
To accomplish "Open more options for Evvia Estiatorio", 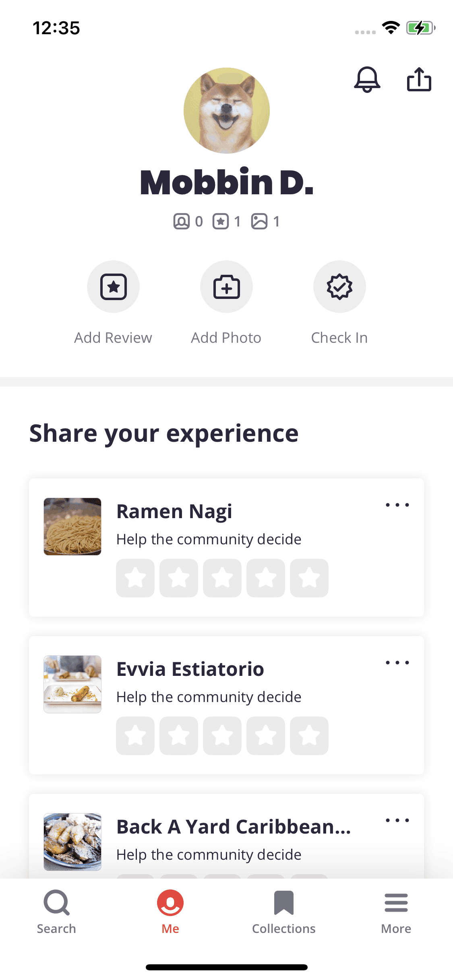I will pos(397,663).
